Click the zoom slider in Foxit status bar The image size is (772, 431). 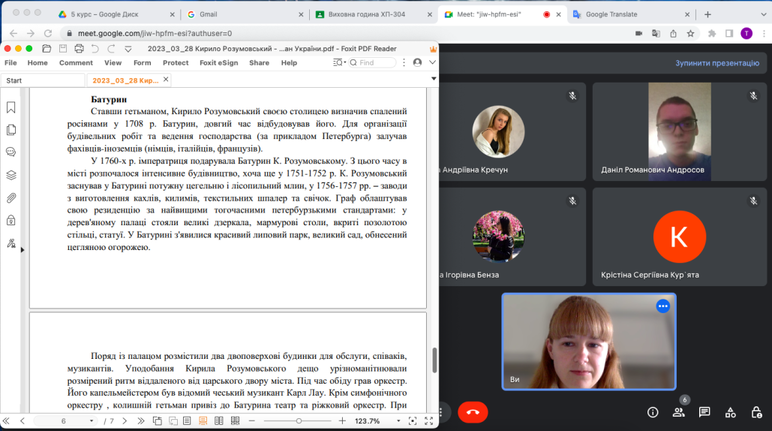[x=298, y=421]
